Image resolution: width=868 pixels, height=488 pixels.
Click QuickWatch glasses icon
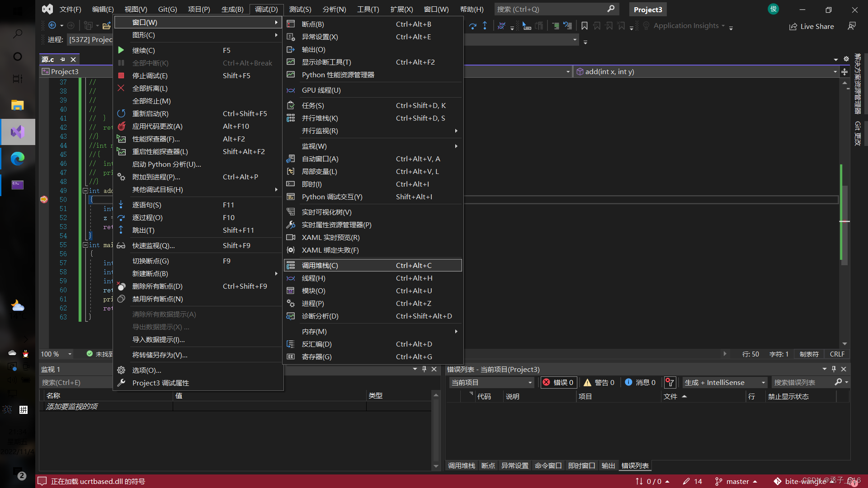[x=121, y=245]
